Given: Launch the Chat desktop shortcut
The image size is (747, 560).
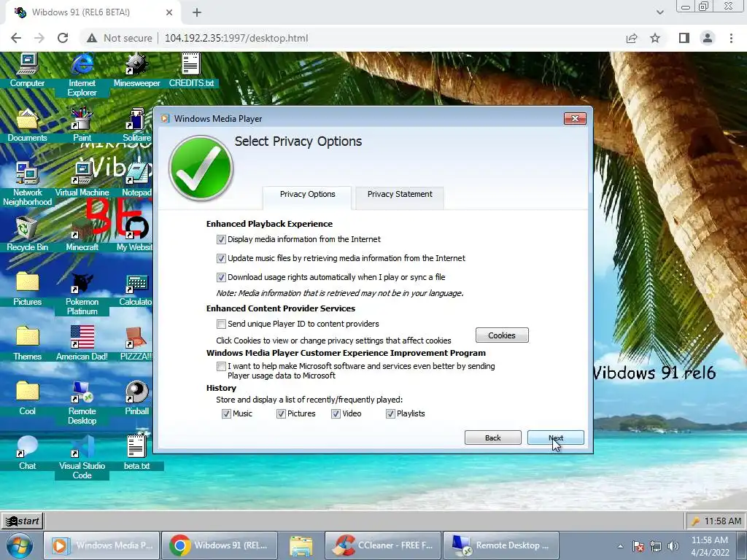Looking at the screenshot, I should click(27, 454).
